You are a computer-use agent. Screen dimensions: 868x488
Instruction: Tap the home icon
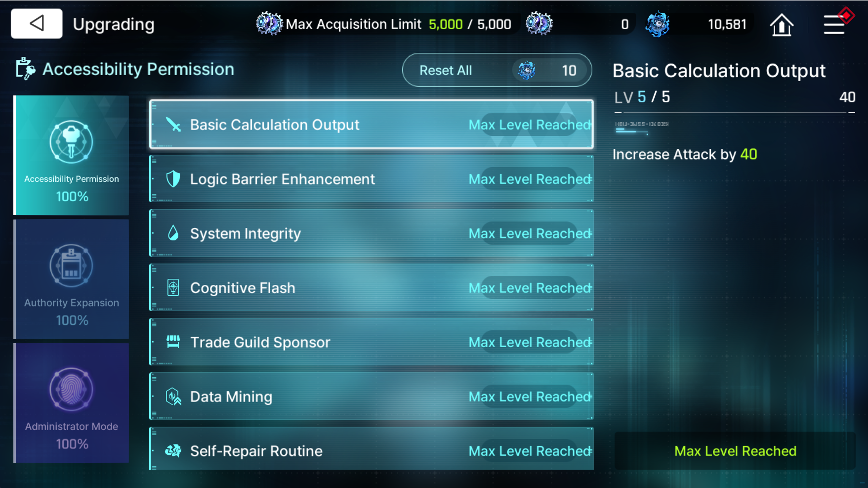[x=782, y=24]
